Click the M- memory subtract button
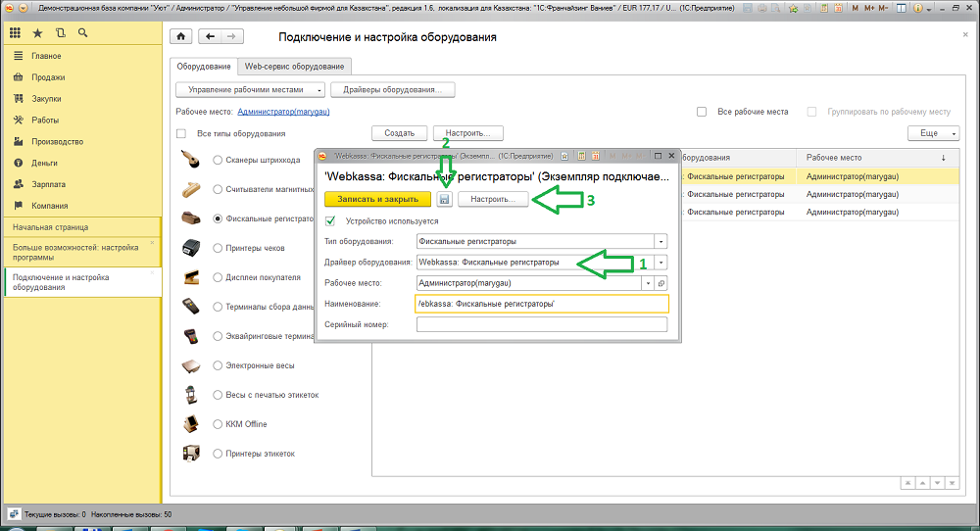Screen dimensions: 980x531 pos(883,8)
